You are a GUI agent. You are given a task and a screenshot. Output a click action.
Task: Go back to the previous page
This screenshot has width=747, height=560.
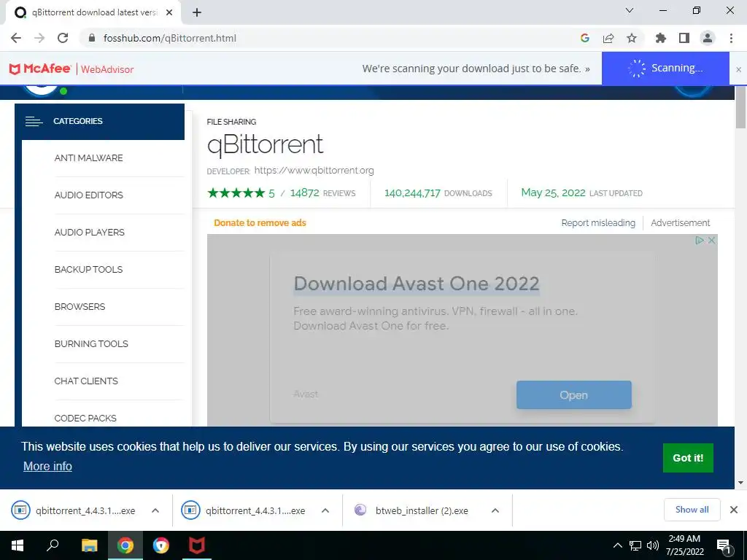pyautogui.click(x=16, y=38)
